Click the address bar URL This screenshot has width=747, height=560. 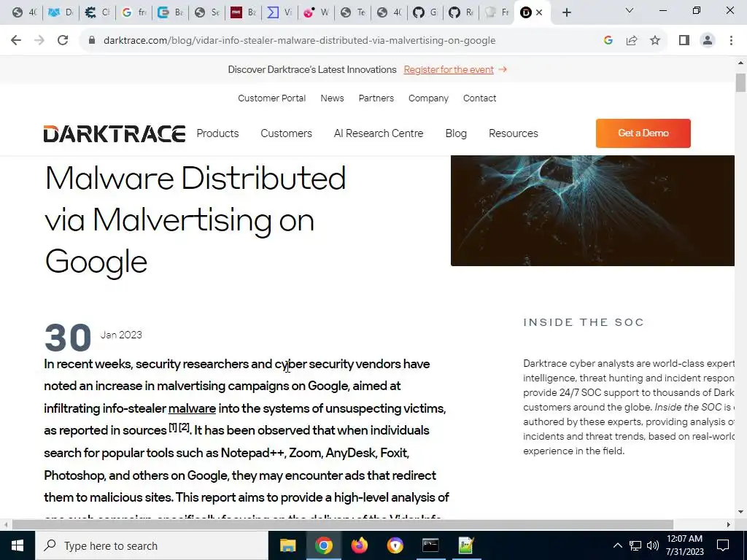click(299, 41)
